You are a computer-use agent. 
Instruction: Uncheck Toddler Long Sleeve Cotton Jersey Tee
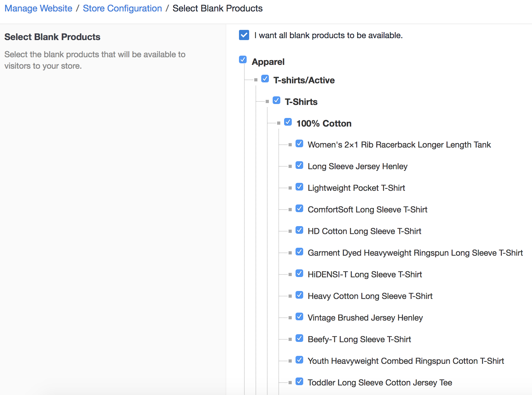pos(299,381)
